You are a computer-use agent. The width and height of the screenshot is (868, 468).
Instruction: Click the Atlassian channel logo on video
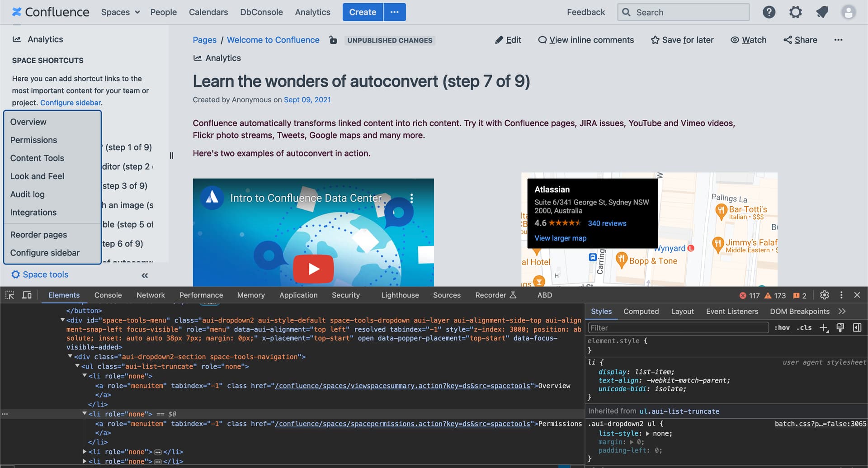tap(212, 198)
